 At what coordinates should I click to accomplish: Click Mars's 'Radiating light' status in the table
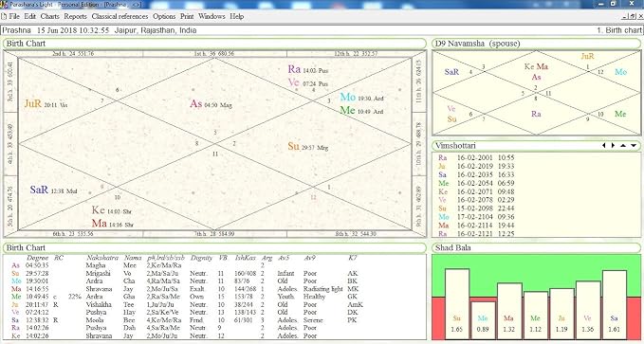coord(323,289)
